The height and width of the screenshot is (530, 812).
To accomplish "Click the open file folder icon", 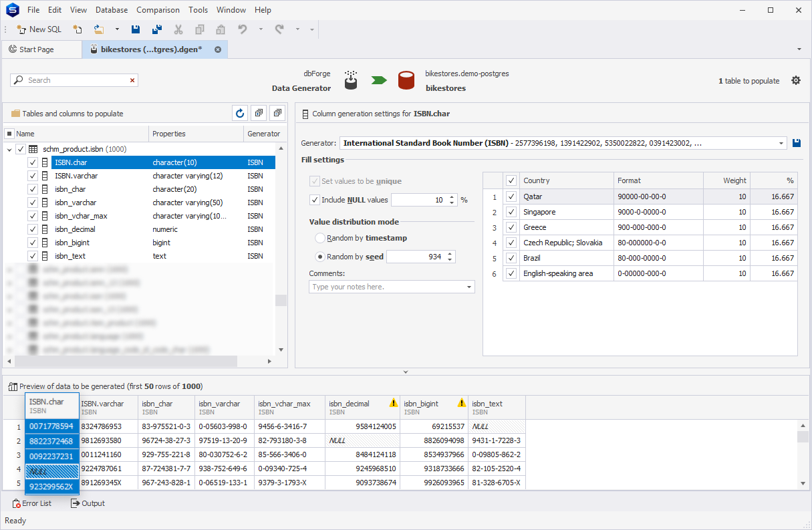I will [99, 29].
